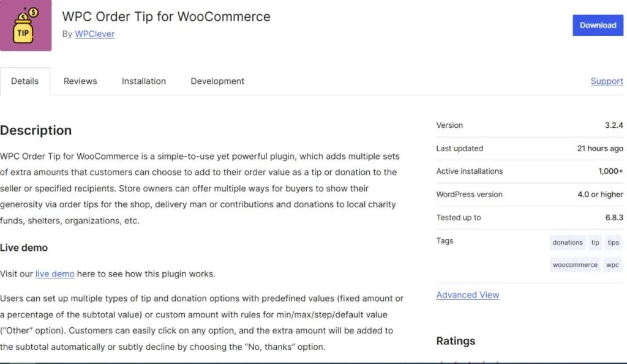Select the tip tag
Image resolution: width=627 pixels, height=364 pixels.
595,242
